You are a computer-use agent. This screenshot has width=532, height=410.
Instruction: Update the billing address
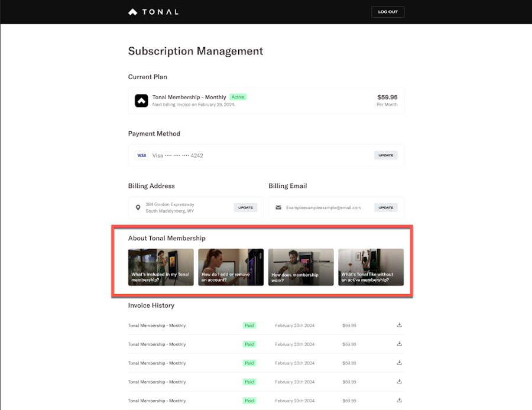point(245,207)
